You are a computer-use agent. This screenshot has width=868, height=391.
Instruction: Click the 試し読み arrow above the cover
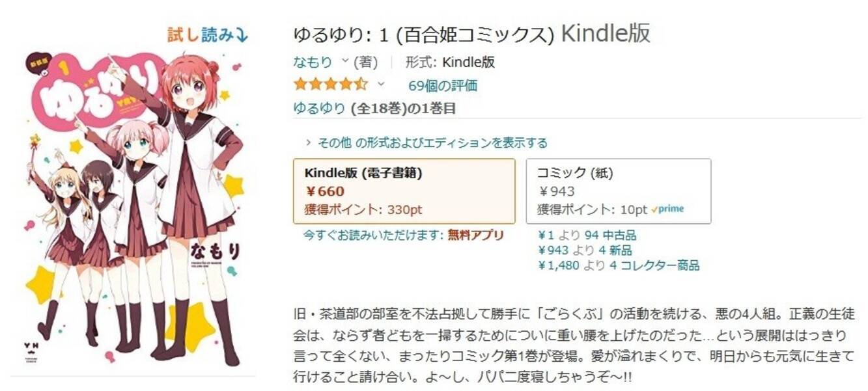coord(242,35)
